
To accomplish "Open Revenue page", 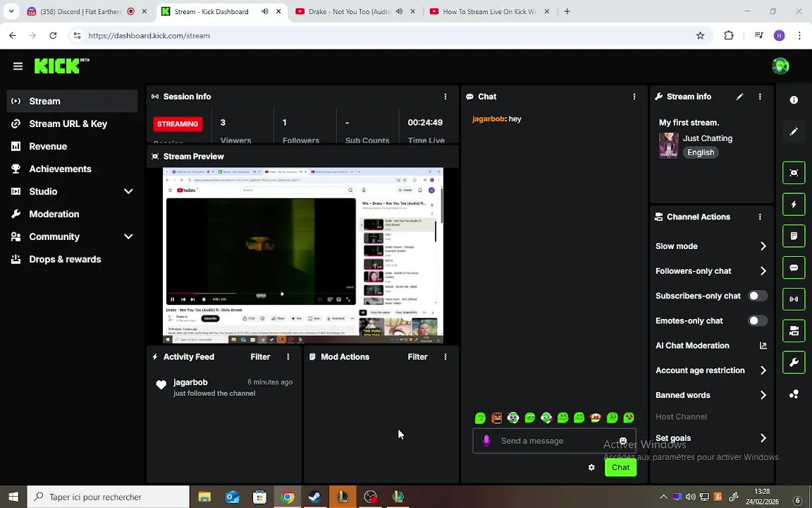I will [x=72, y=146].
